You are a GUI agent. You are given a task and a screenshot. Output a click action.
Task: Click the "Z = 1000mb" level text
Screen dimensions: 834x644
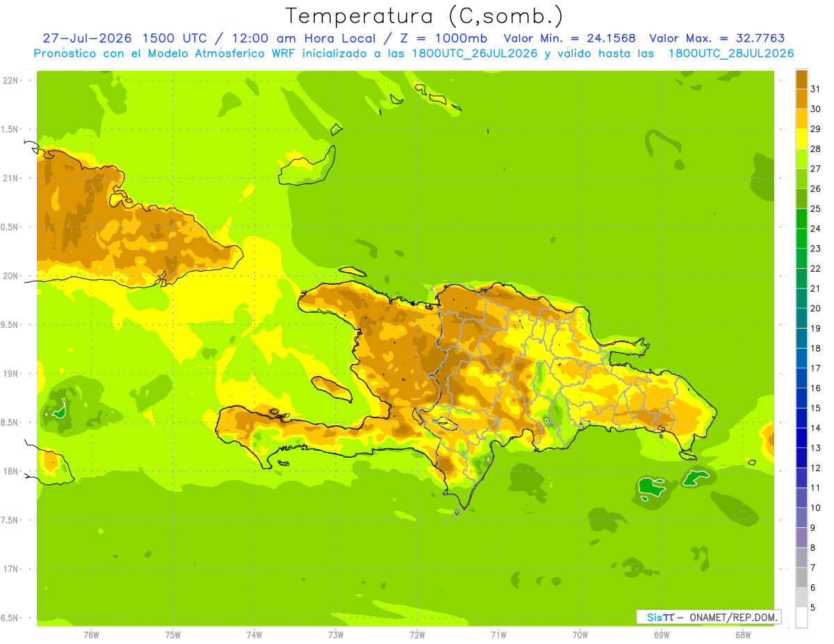click(445, 38)
